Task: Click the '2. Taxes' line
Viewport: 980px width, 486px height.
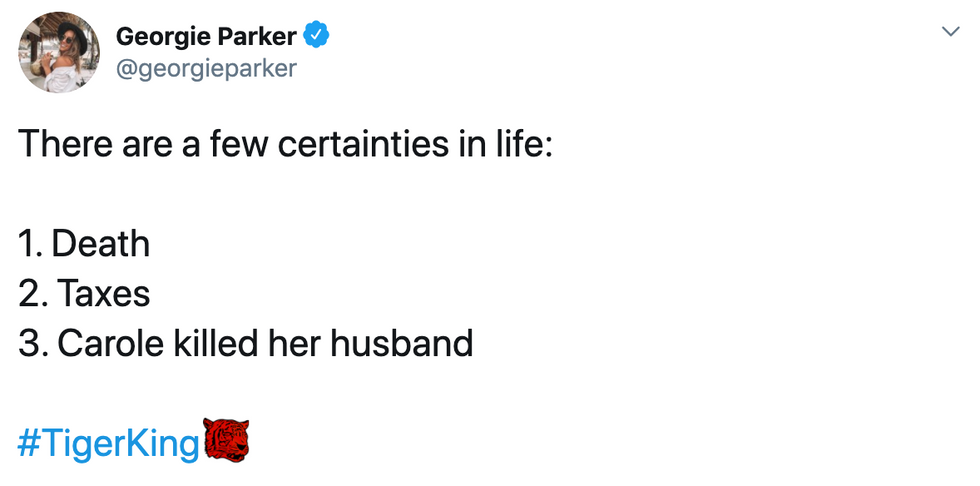Action: tap(84, 294)
